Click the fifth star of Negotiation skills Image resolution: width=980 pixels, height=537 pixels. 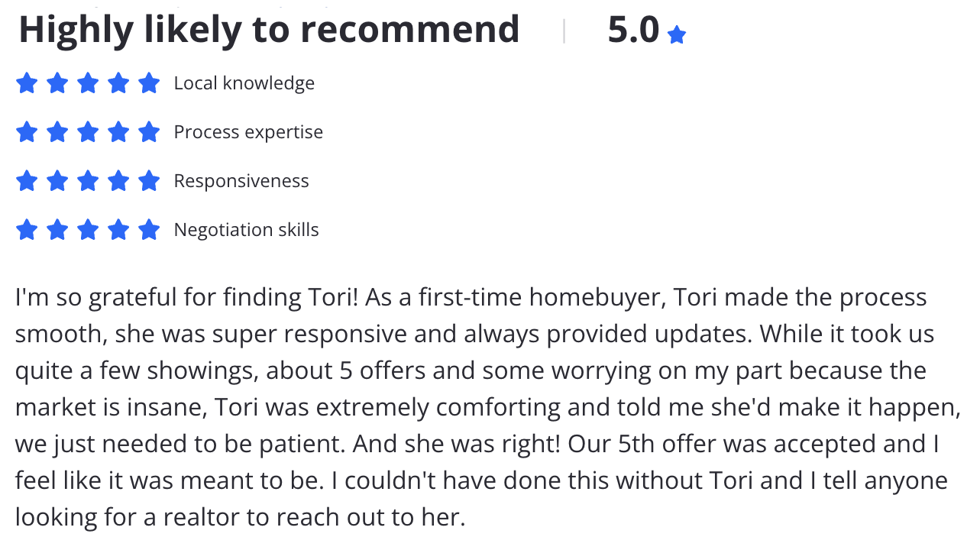pos(149,229)
